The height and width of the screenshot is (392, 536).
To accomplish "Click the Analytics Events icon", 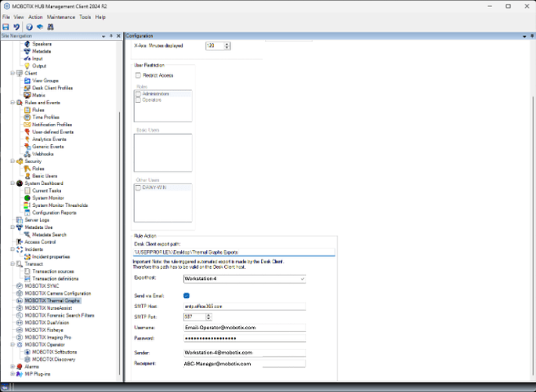I will tap(27, 140).
